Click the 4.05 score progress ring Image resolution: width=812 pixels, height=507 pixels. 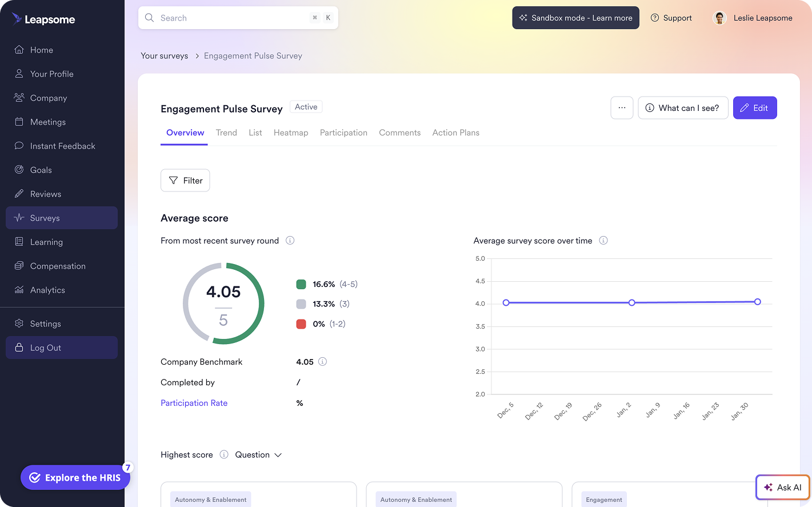click(x=223, y=304)
